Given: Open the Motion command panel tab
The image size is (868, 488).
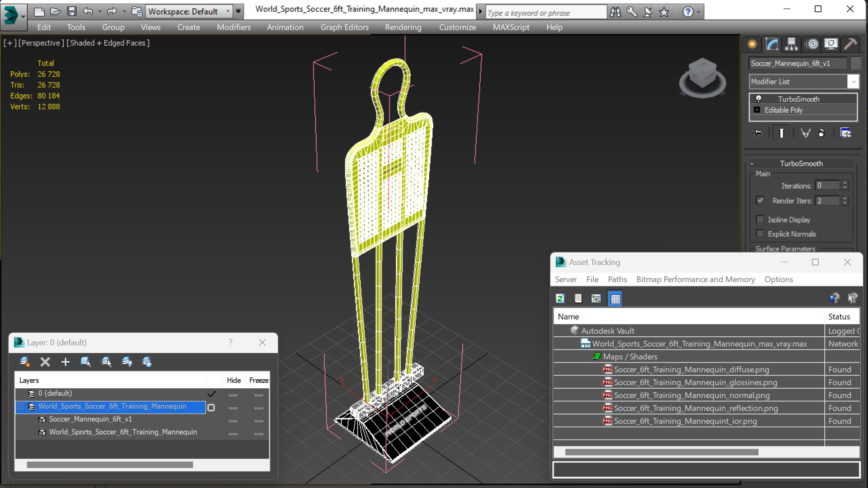Looking at the screenshot, I should (x=812, y=44).
